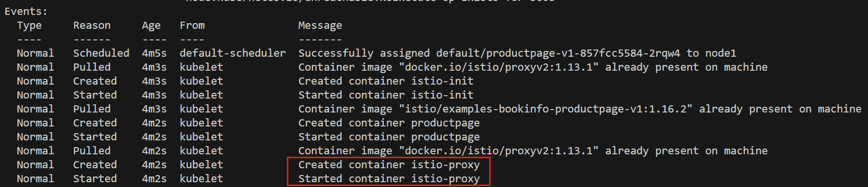Click default-scheduler in From column

[233, 53]
